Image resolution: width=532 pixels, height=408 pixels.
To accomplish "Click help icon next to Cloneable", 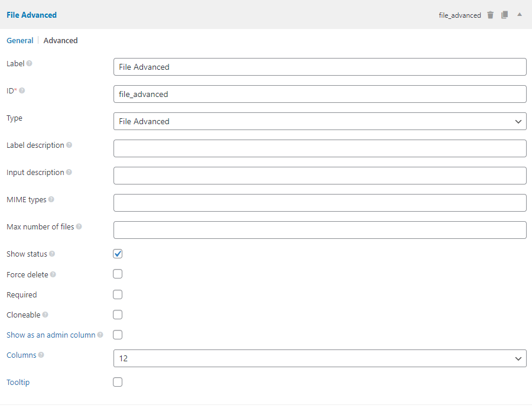I will (46, 315).
